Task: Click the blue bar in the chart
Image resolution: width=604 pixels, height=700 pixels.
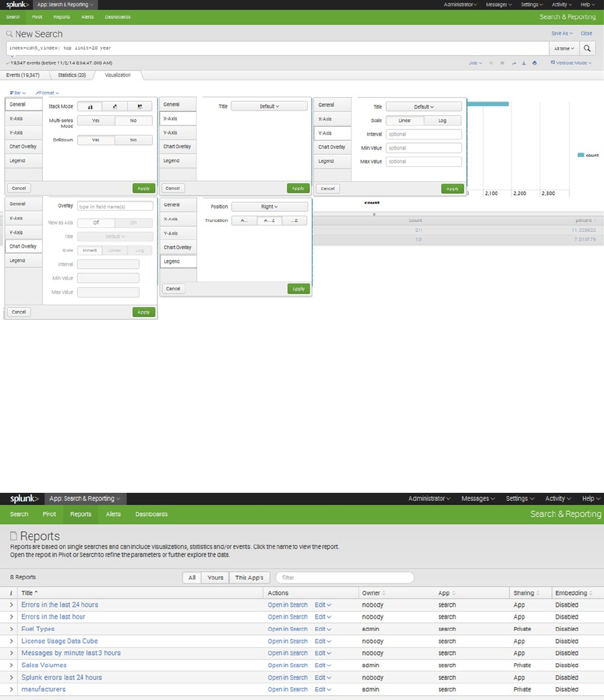Action: pos(488,104)
